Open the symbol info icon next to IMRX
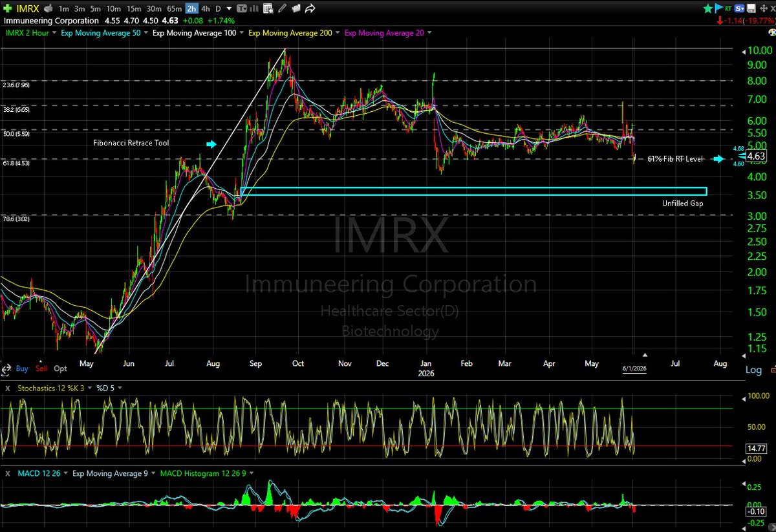The width and height of the screenshot is (776, 532). [x=49, y=9]
